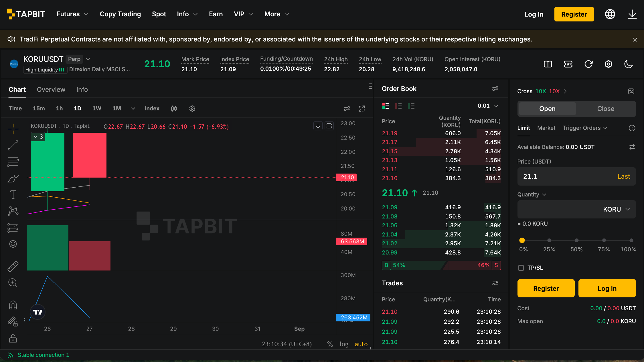
Task: Click Log In in the header
Action: coord(534,14)
